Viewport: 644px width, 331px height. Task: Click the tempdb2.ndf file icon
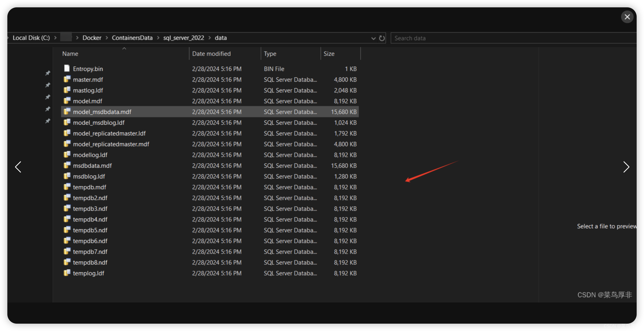pos(67,197)
